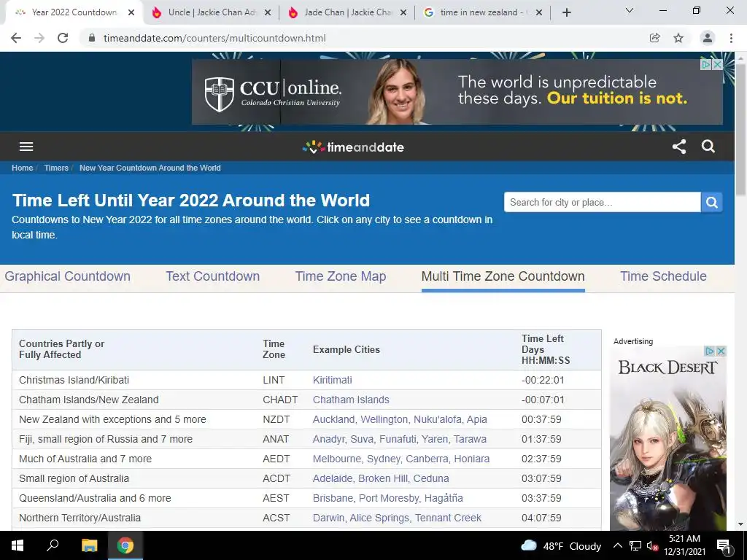
Task: Open site search magnifier in header
Action: (708, 147)
